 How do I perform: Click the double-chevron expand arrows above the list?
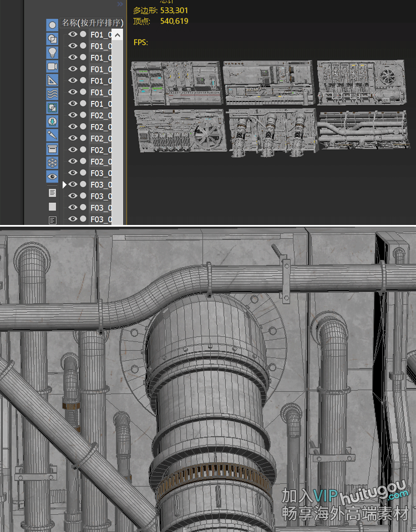coord(120,4)
